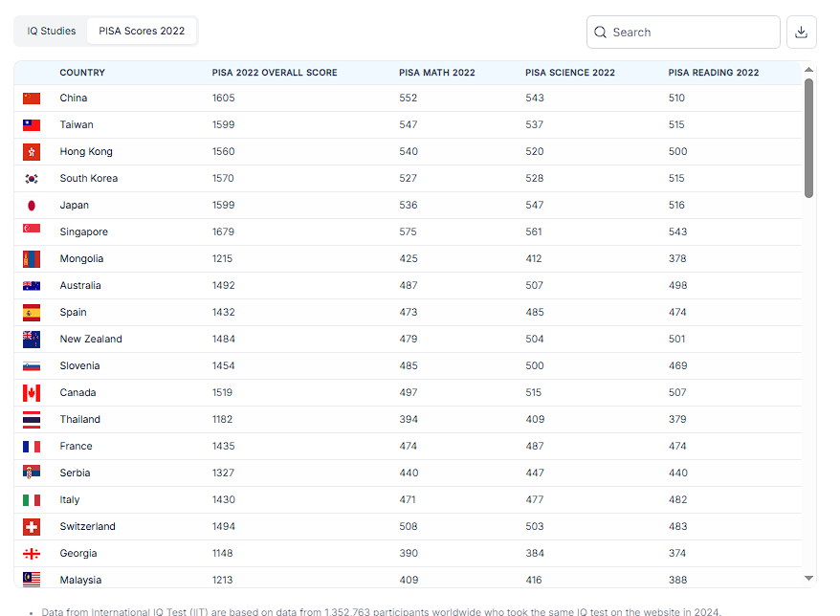Viewport: 840px width, 616px height.
Task: Click the Singapore flag icon
Action: tap(32, 229)
